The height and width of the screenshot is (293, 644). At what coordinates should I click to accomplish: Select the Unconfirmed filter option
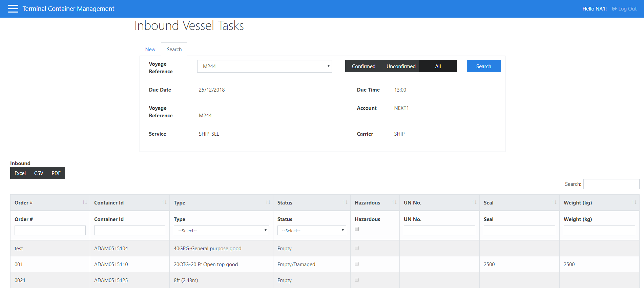coord(401,66)
